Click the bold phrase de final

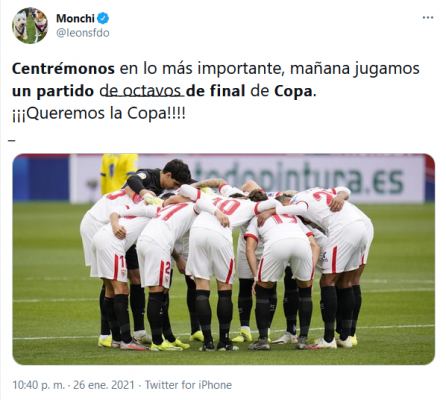pyautogui.click(x=216, y=91)
